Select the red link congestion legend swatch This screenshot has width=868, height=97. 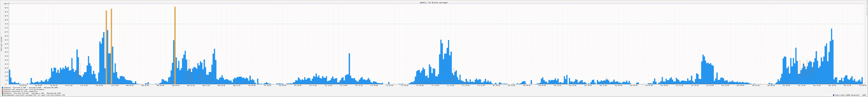point(3,91)
